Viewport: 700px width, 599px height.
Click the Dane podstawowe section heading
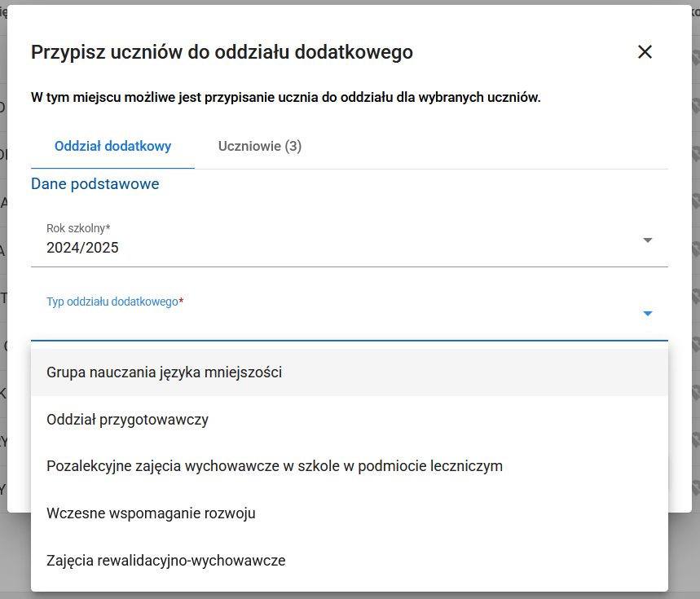point(95,183)
